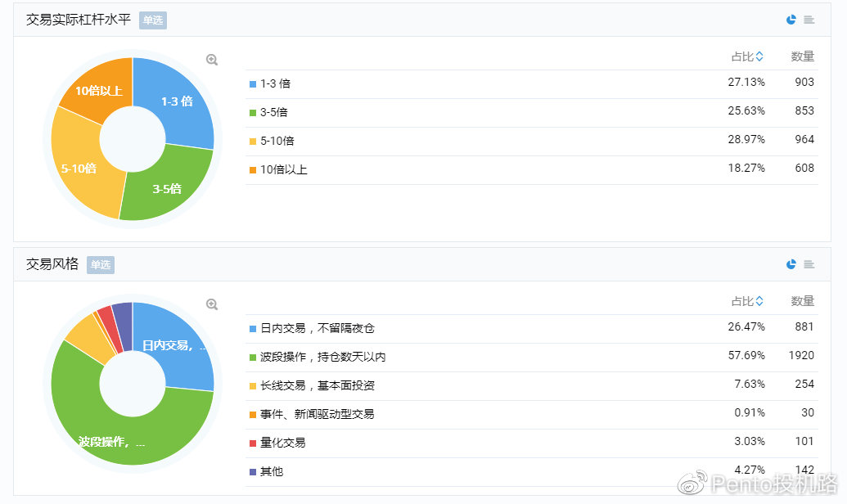Viewport: 847px width, 504px height.
Task: Click the 单选 tag beside 交易实际杠杆水平
Action: pos(153,20)
